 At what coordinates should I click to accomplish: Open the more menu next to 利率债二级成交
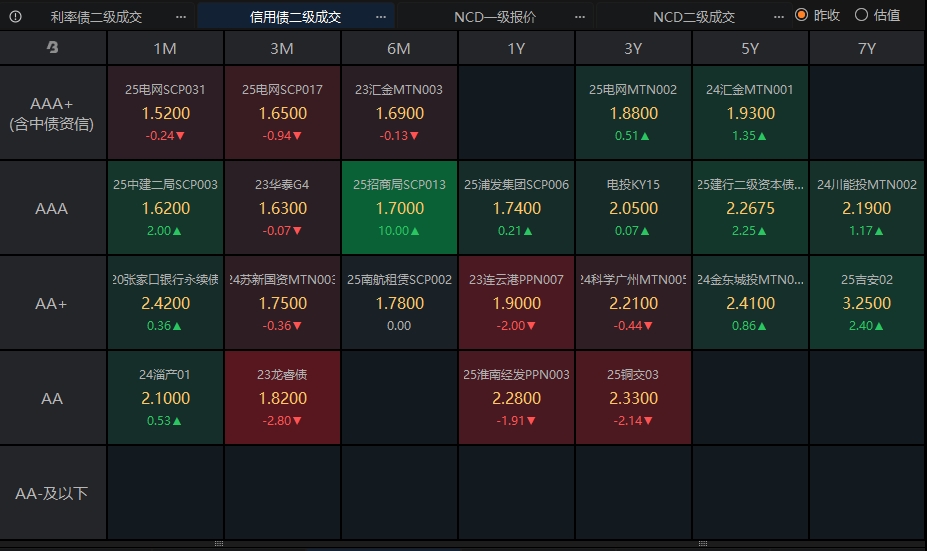pyautogui.click(x=181, y=17)
